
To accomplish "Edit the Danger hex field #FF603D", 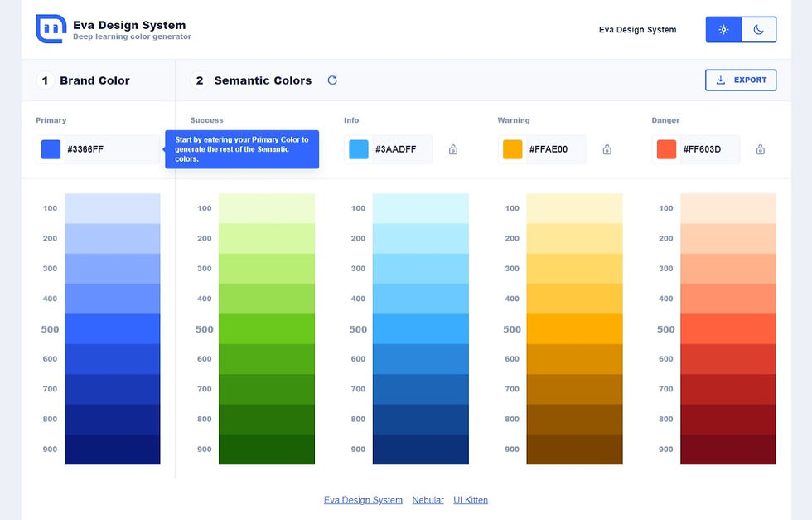I will (709, 149).
